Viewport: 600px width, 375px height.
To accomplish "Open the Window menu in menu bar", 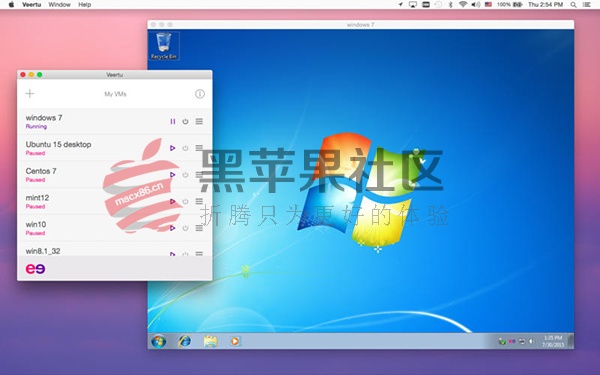I will [59, 5].
